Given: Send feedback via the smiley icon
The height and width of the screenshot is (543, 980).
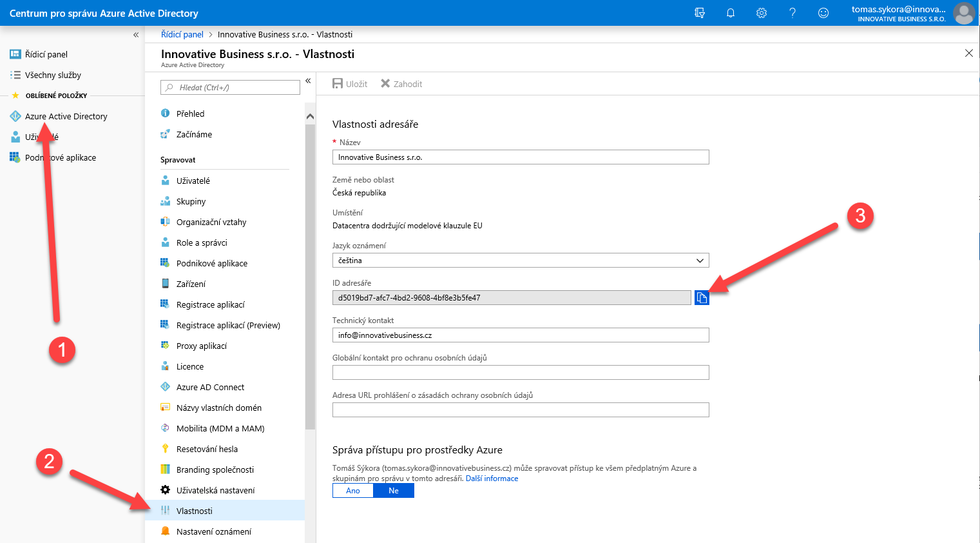Looking at the screenshot, I should [x=823, y=13].
